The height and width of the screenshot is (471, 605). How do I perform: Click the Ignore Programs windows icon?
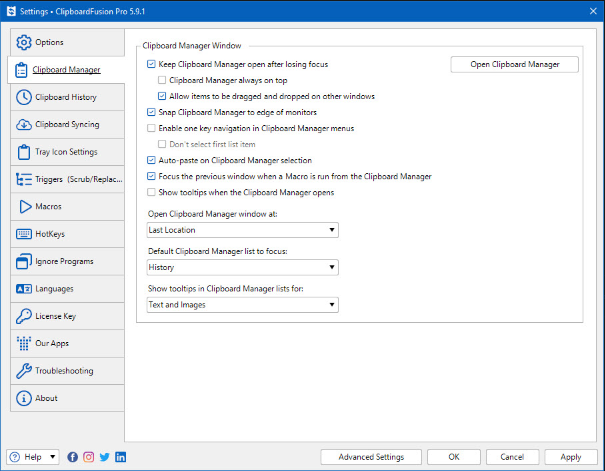tap(24, 261)
